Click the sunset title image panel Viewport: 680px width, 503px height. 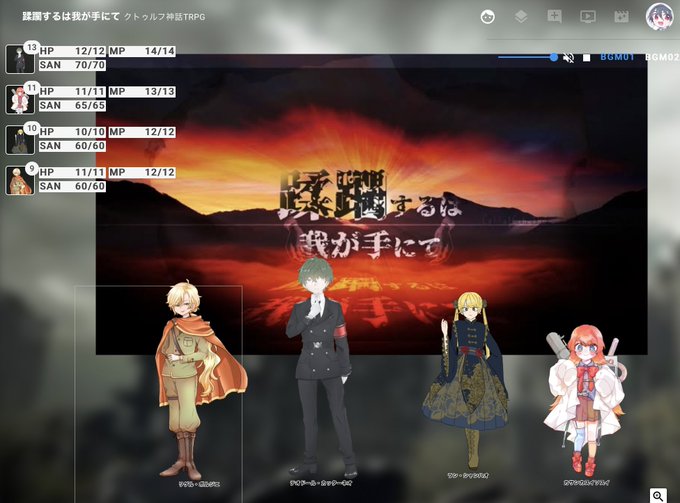click(372, 204)
